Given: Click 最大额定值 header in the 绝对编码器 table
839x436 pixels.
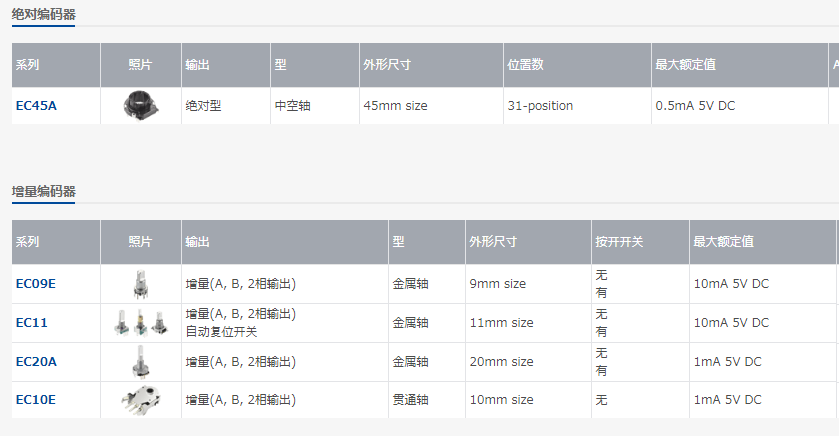Looking at the screenshot, I should tap(685, 65).
